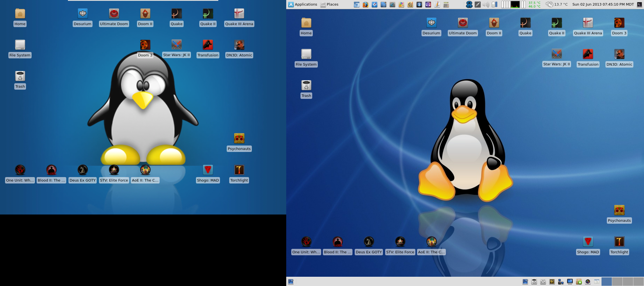The height and width of the screenshot is (286, 644).
Task: Launch Psychonauts on the right monitor
Action: pos(619,214)
